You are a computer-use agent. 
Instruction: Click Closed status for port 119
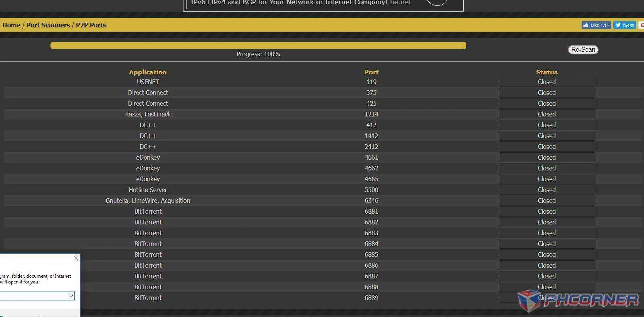click(546, 82)
